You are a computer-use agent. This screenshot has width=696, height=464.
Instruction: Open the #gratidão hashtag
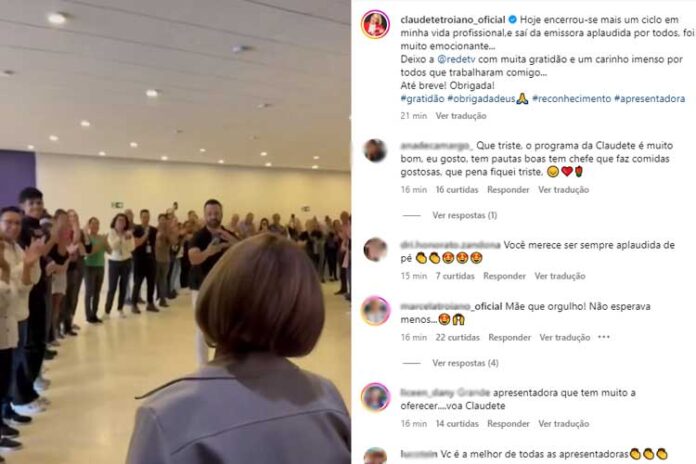pos(422,99)
